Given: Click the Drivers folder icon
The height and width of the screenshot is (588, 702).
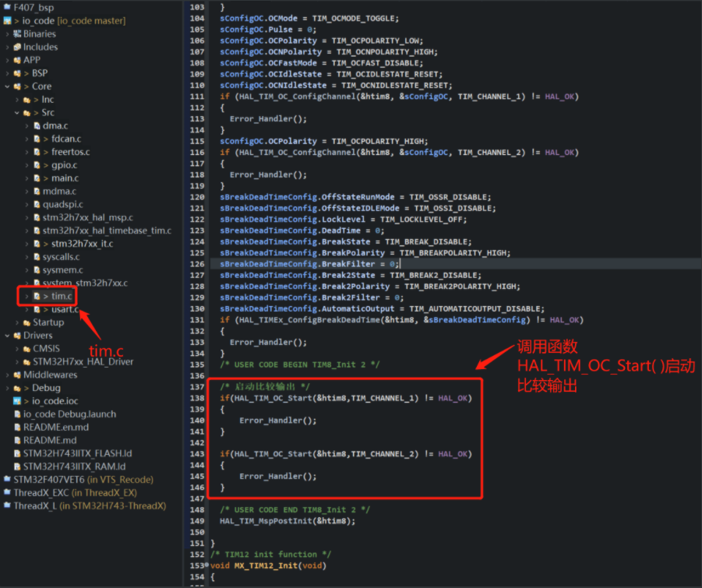Looking at the screenshot, I should point(17,336).
